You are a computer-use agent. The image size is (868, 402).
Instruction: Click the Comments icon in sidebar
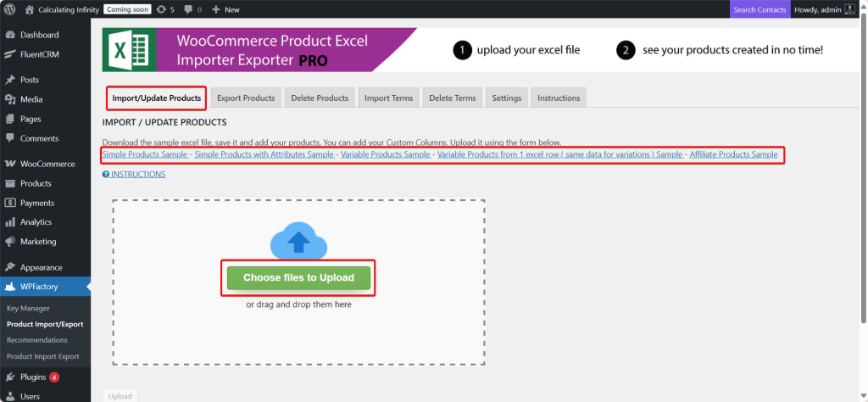tap(10, 138)
